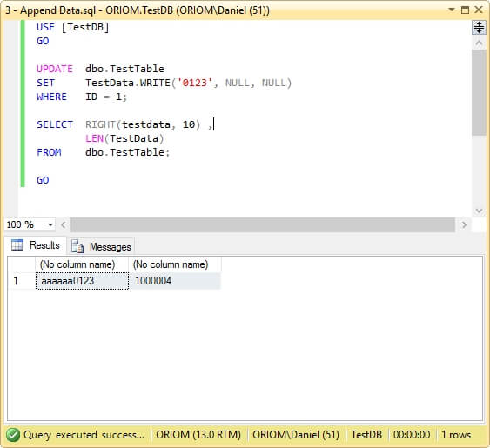Click the '0123' string literal
The height and width of the screenshot is (448, 490).
tap(195, 83)
